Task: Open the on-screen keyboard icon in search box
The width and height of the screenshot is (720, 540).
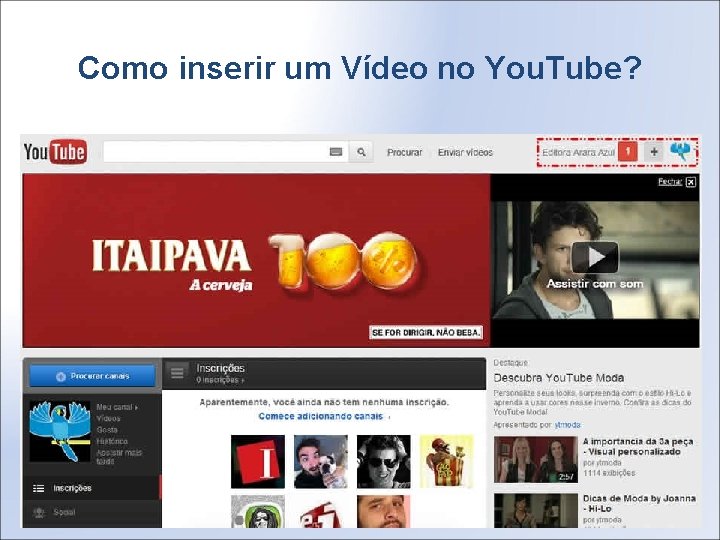Action: pos(336,152)
